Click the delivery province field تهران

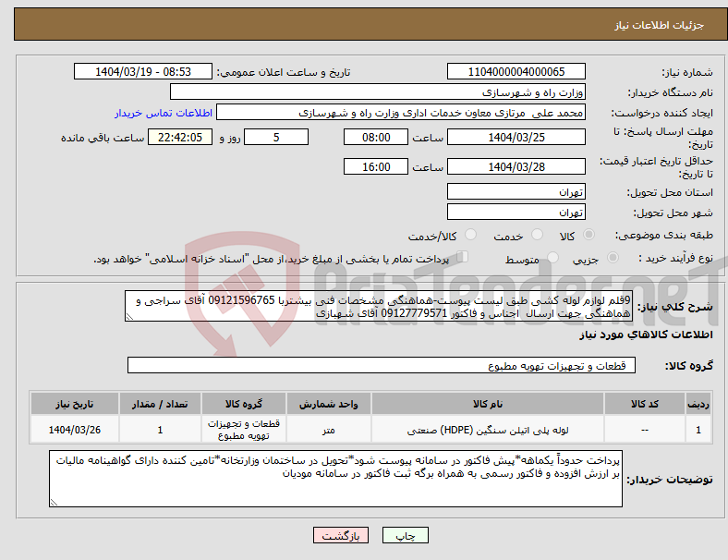(516, 191)
